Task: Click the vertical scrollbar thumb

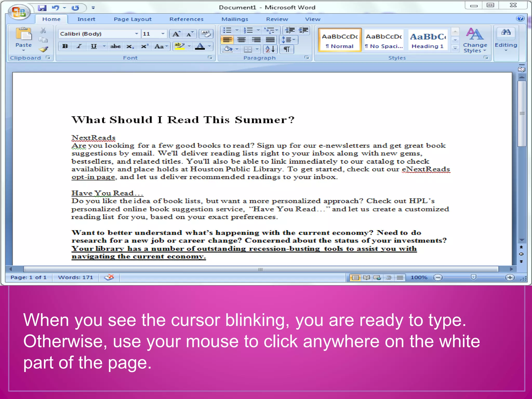Action: point(522,114)
